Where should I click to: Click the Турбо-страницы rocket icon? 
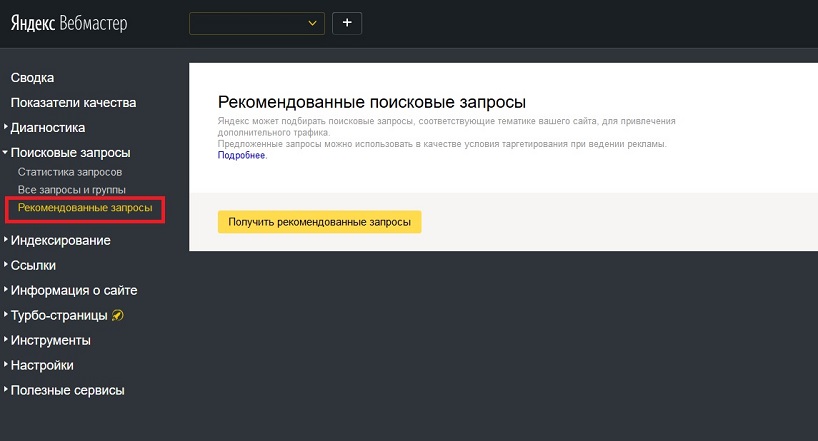tap(118, 315)
